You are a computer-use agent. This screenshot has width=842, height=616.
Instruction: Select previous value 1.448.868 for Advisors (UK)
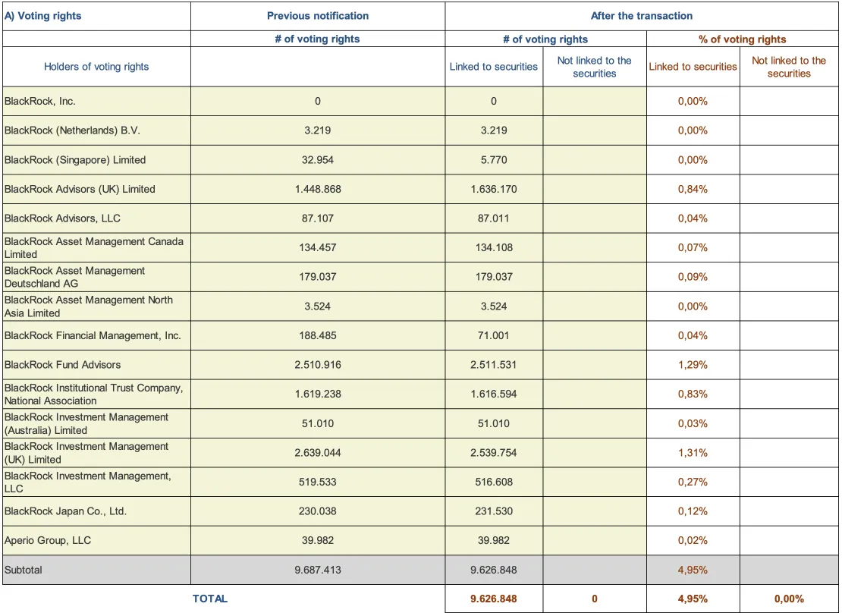tap(318, 189)
